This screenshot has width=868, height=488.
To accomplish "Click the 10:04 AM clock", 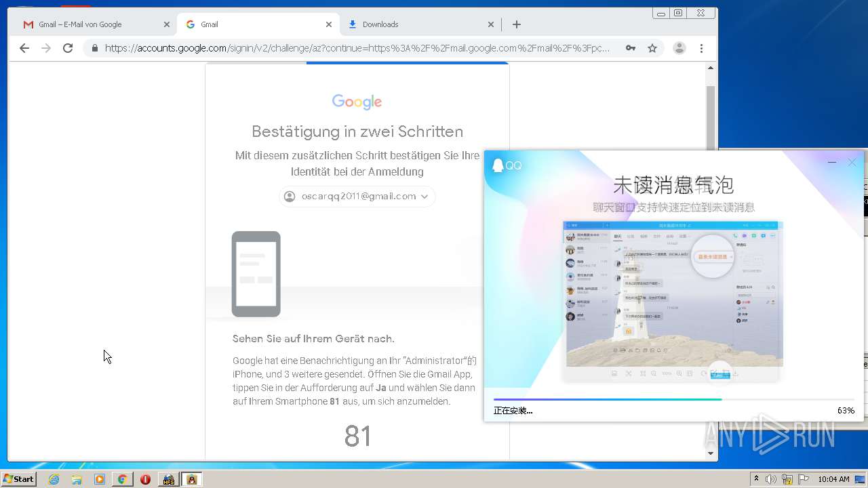I will (833, 479).
